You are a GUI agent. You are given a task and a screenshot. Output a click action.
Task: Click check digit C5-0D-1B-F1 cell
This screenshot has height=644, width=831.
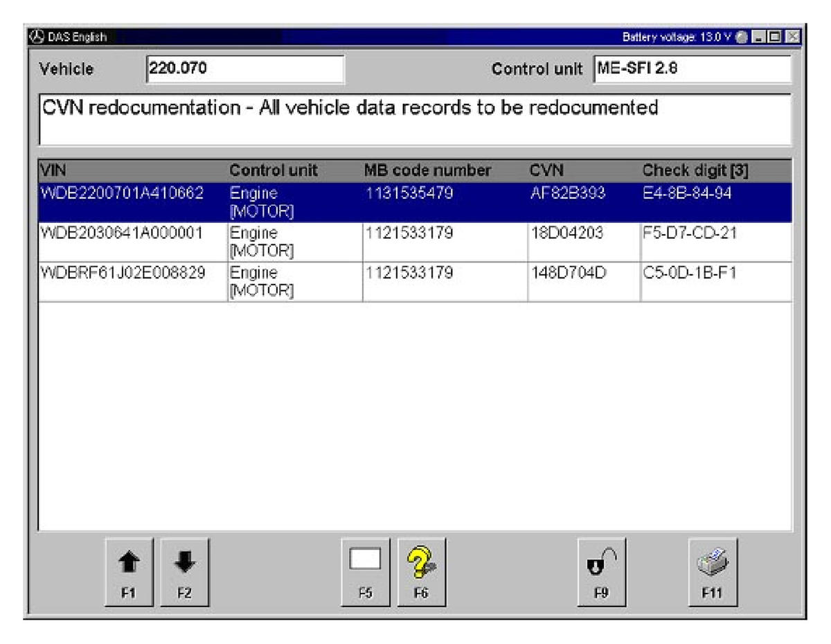[x=690, y=274]
